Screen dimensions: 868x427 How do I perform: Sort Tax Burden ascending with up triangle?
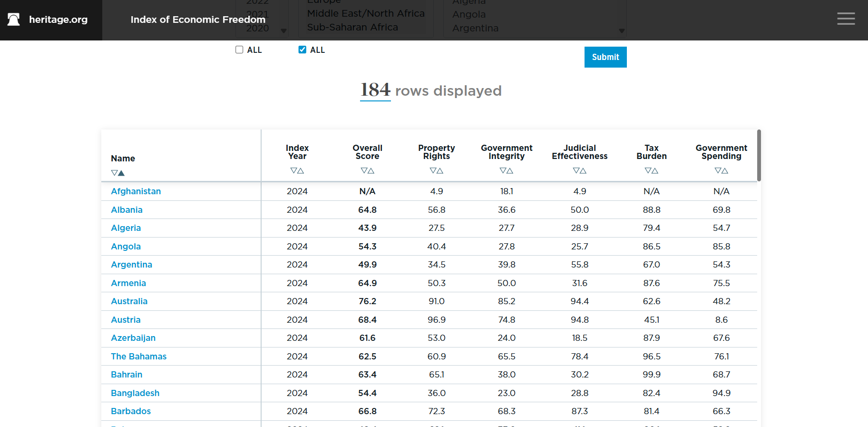655,170
